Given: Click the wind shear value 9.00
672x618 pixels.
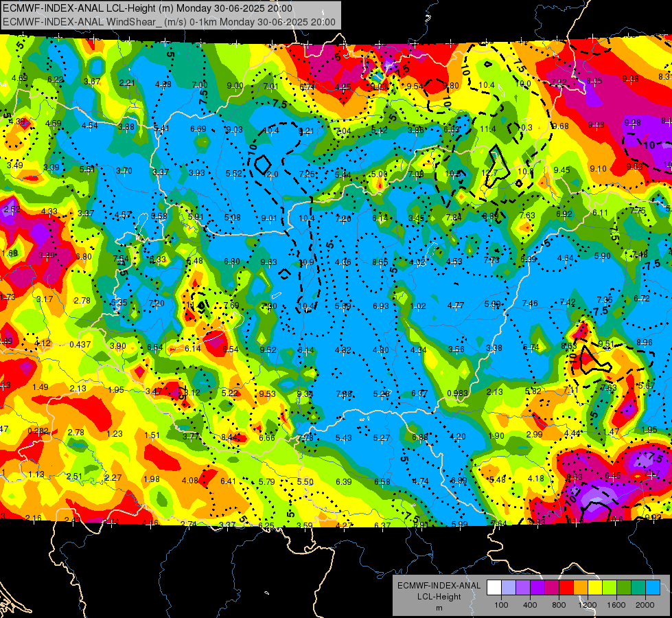Looking at the screenshot, I should [x=235, y=86].
